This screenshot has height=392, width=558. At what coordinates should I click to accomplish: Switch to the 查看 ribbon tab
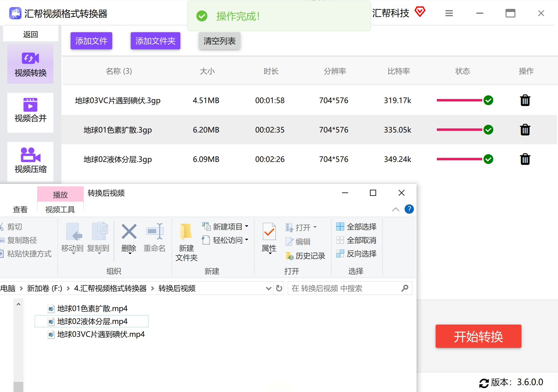coord(20,210)
